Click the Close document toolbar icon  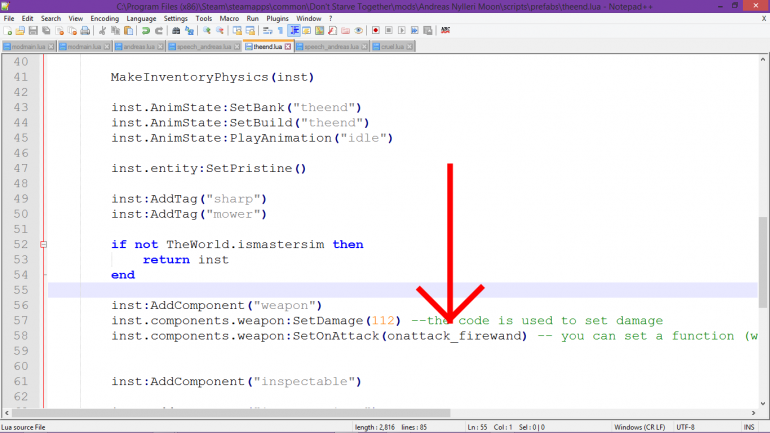pos(59,31)
